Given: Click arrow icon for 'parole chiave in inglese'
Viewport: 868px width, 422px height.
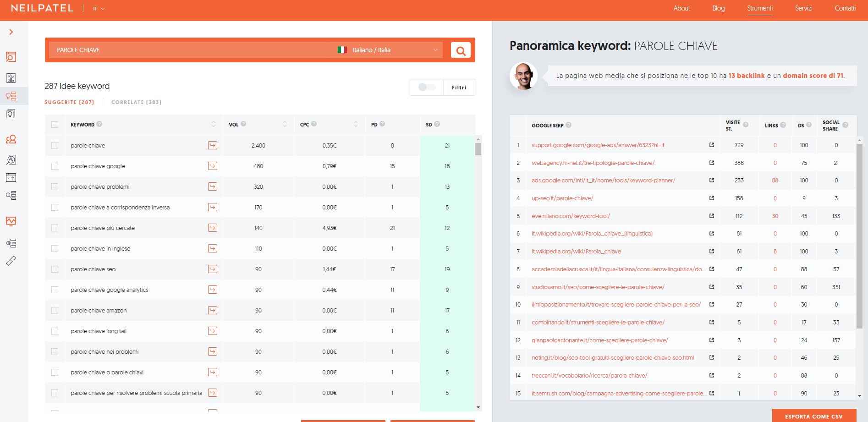Looking at the screenshot, I should pos(213,248).
